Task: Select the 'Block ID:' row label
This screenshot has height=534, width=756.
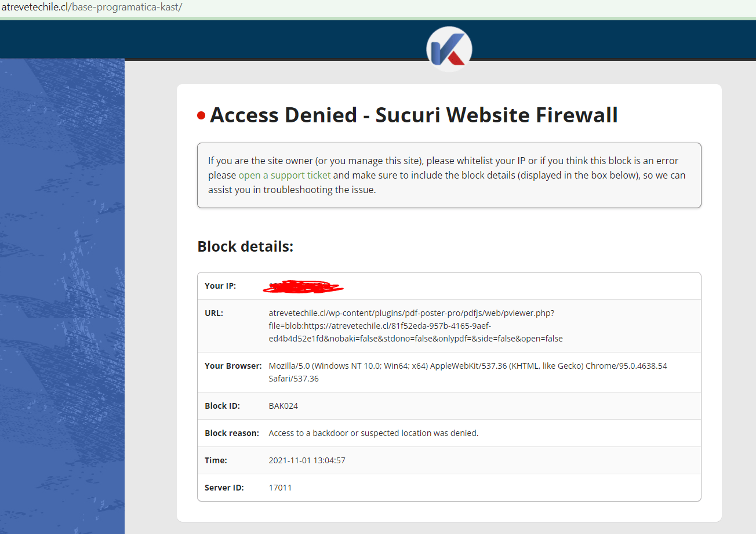Action: point(222,406)
